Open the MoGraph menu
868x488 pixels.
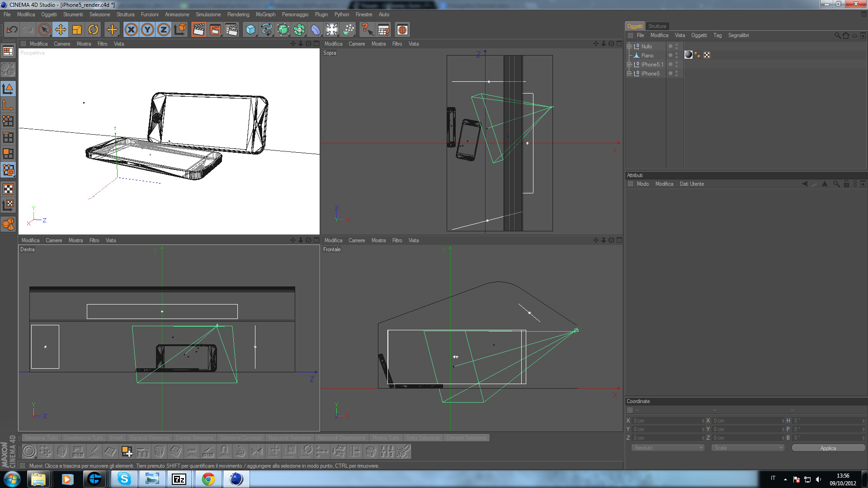point(265,14)
